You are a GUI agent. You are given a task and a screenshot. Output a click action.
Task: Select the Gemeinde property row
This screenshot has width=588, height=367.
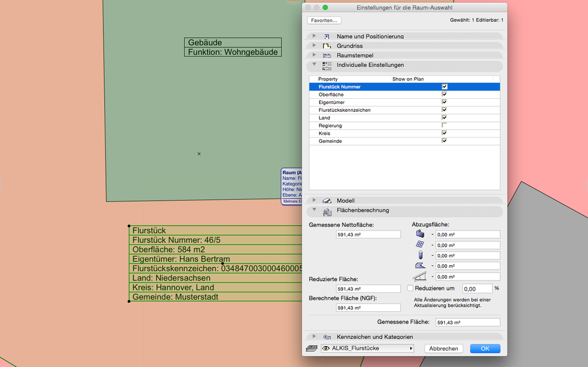(404, 141)
